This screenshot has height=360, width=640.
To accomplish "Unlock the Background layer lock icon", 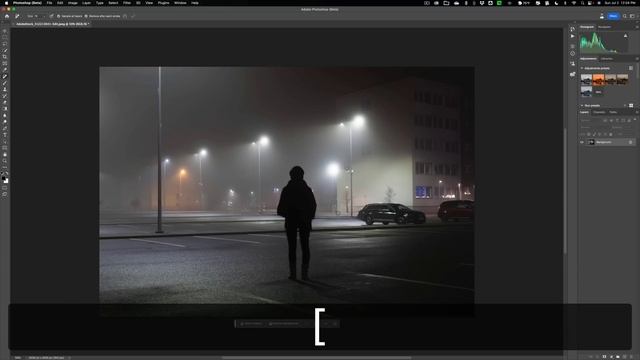I will 630,142.
